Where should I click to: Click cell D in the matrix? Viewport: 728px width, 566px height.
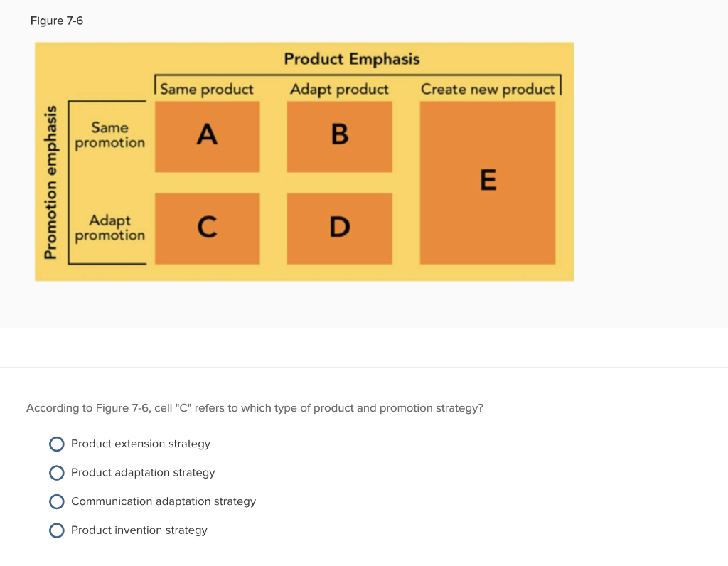pyautogui.click(x=339, y=228)
